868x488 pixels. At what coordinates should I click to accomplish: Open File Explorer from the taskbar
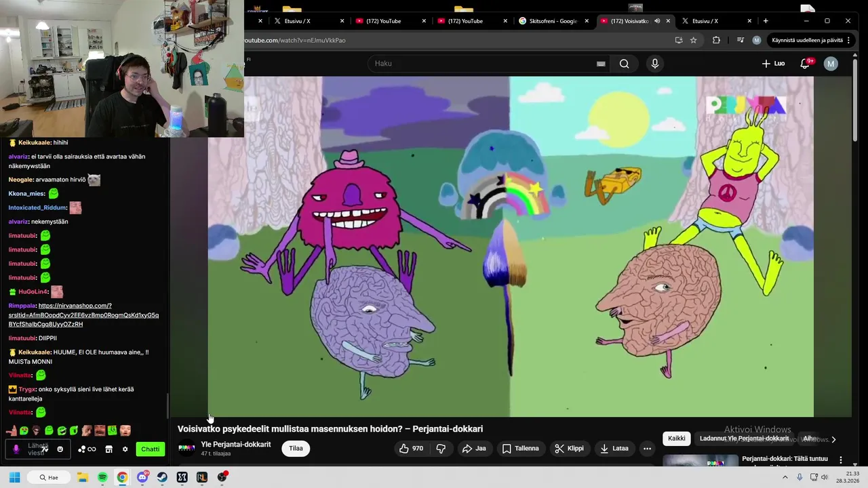[x=83, y=477]
